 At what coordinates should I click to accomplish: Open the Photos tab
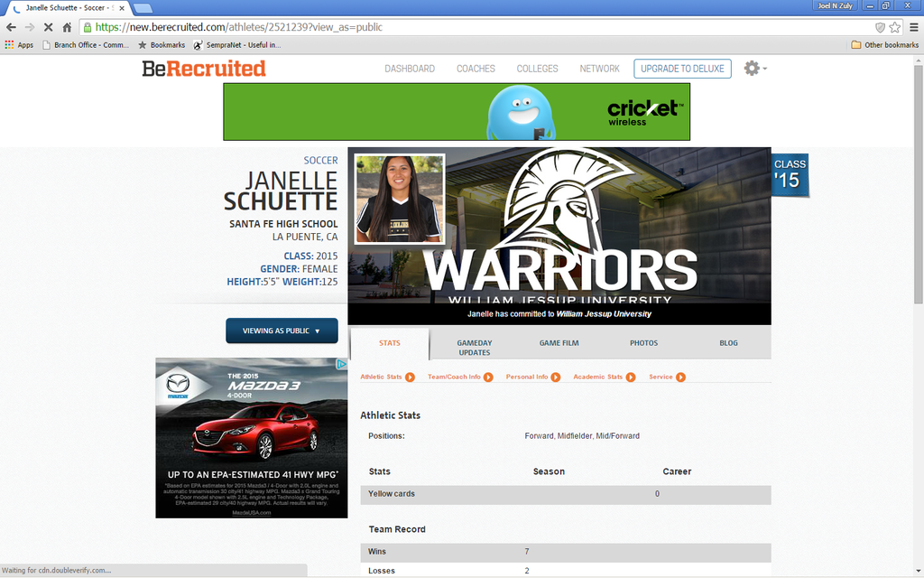[x=643, y=343]
